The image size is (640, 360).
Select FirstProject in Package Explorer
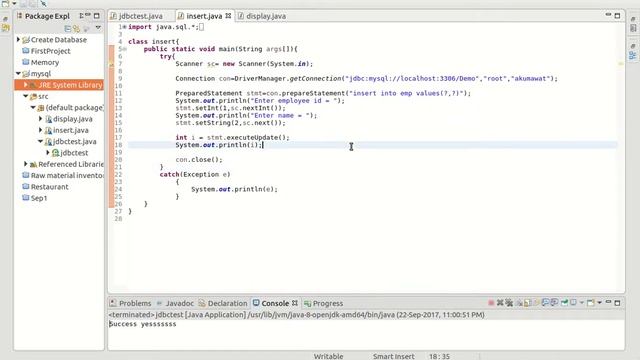point(50,51)
